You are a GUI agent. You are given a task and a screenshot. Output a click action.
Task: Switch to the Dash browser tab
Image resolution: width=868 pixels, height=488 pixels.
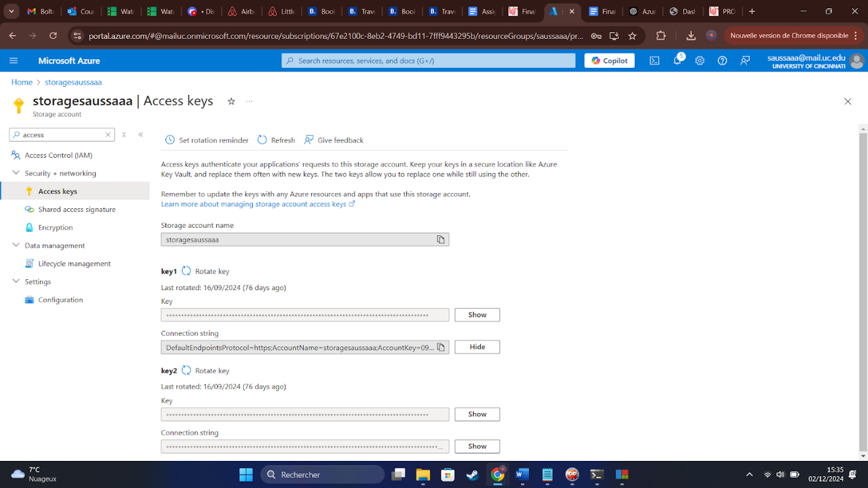click(682, 11)
